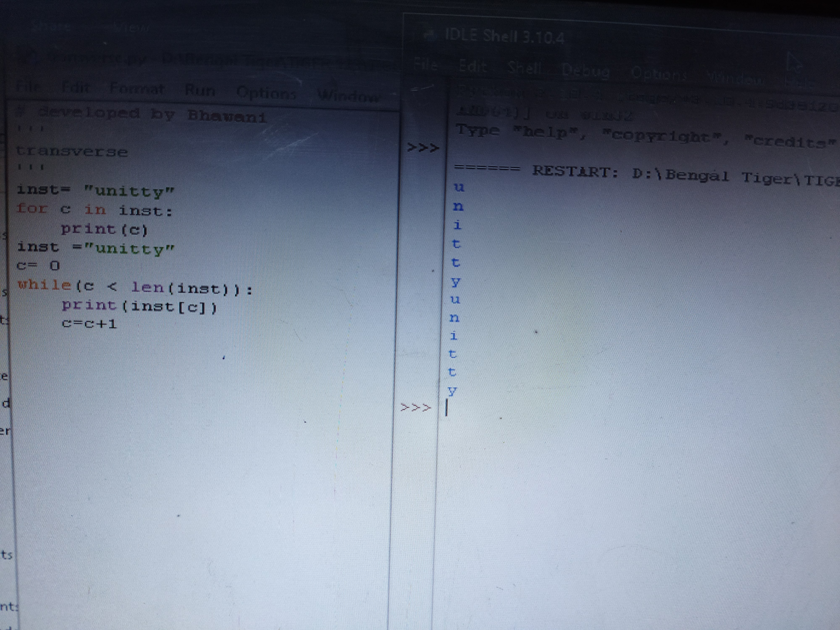Click the IDLE Shell title bar icon
Viewport: 840px width, 630px height.
click(x=431, y=35)
